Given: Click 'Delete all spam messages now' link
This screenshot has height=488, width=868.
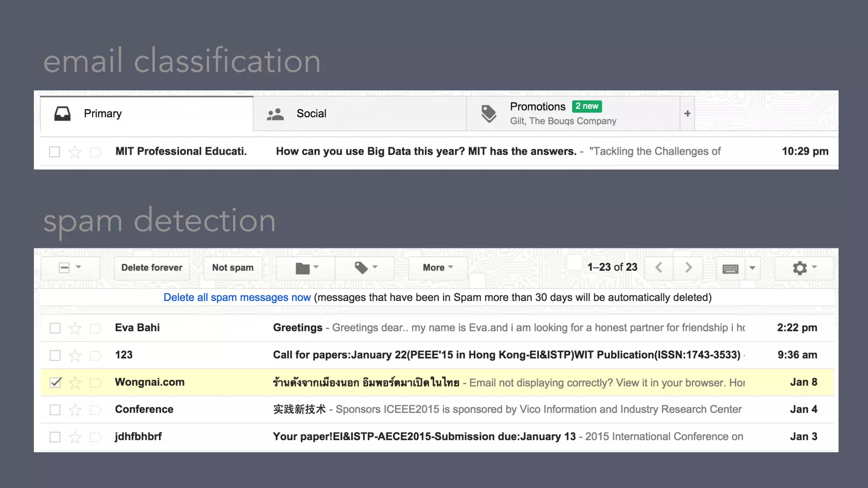Looking at the screenshot, I should 237,297.
